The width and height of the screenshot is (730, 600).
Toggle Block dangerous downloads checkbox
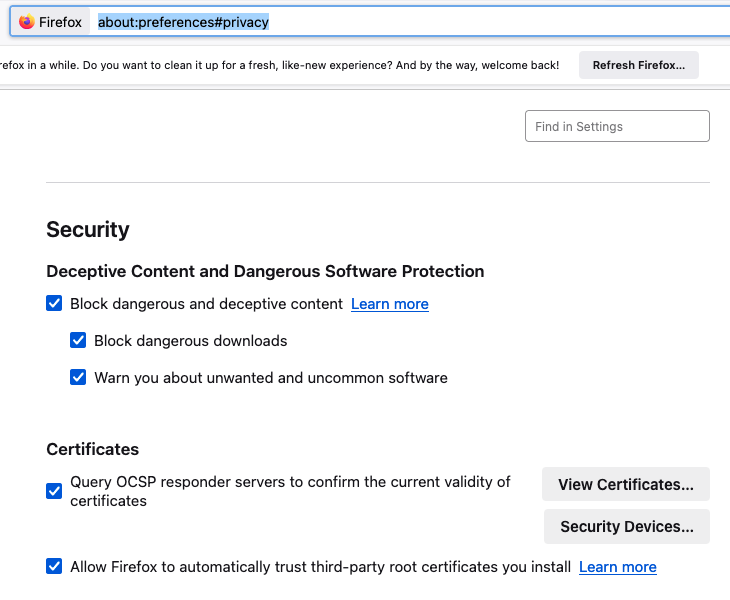78,340
